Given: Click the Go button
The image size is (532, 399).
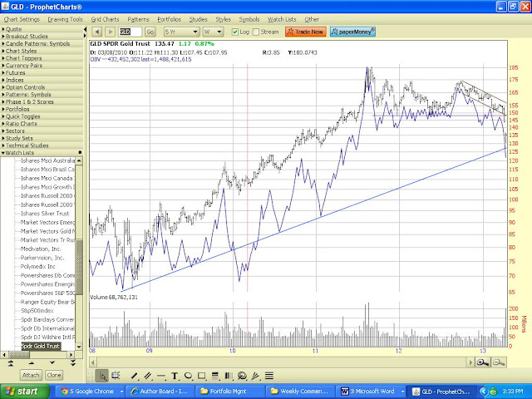Looking at the screenshot, I should coord(150,32).
